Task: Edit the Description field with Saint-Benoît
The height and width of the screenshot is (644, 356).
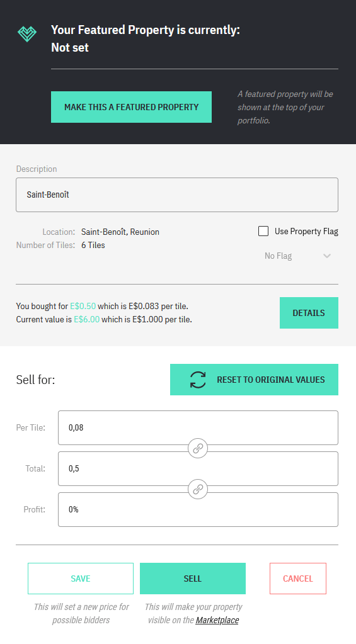Action: [x=177, y=195]
